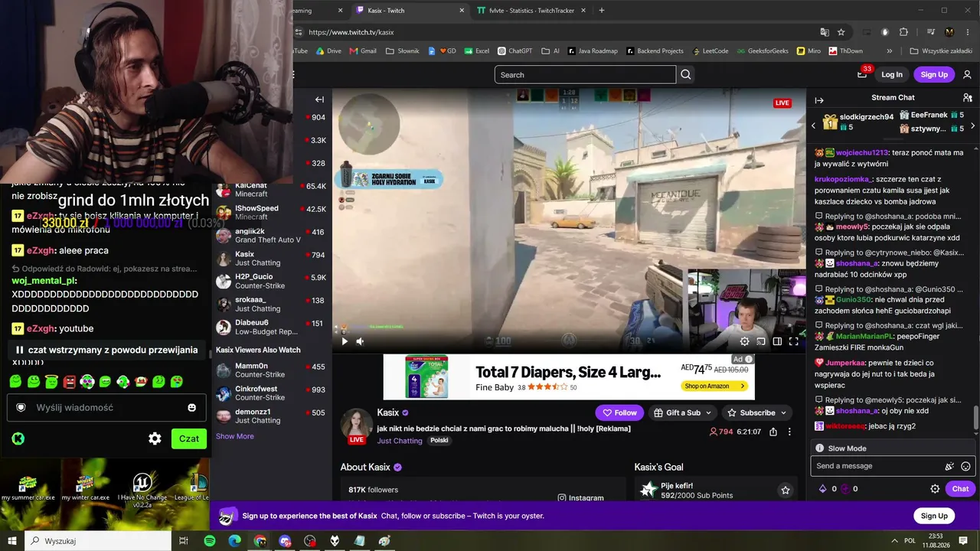
Task: Open the Just Chatting category link under Kasix
Action: point(400,441)
